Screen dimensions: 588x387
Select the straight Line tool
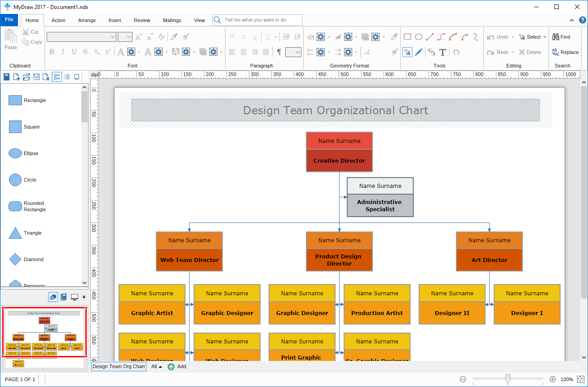coord(430,37)
